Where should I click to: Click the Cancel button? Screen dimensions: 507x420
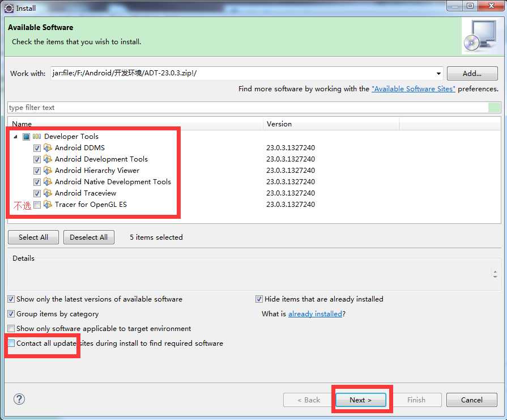pos(472,400)
